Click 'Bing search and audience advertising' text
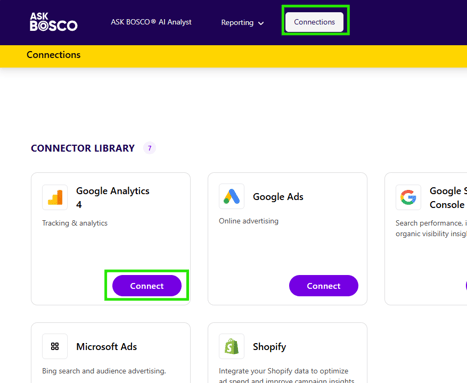This screenshot has height=383, width=467. click(104, 371)
